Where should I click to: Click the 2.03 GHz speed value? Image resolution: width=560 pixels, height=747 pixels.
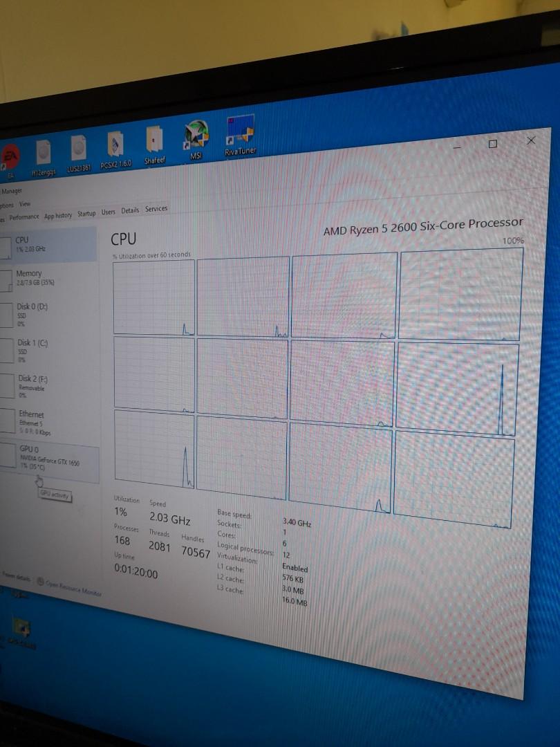170,518
